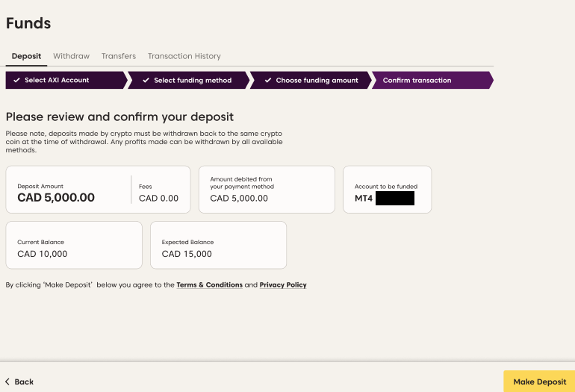This screenshot has width=575, height=392.
Task: Open the Terms & Conditions link
Action: coord(209,285)
